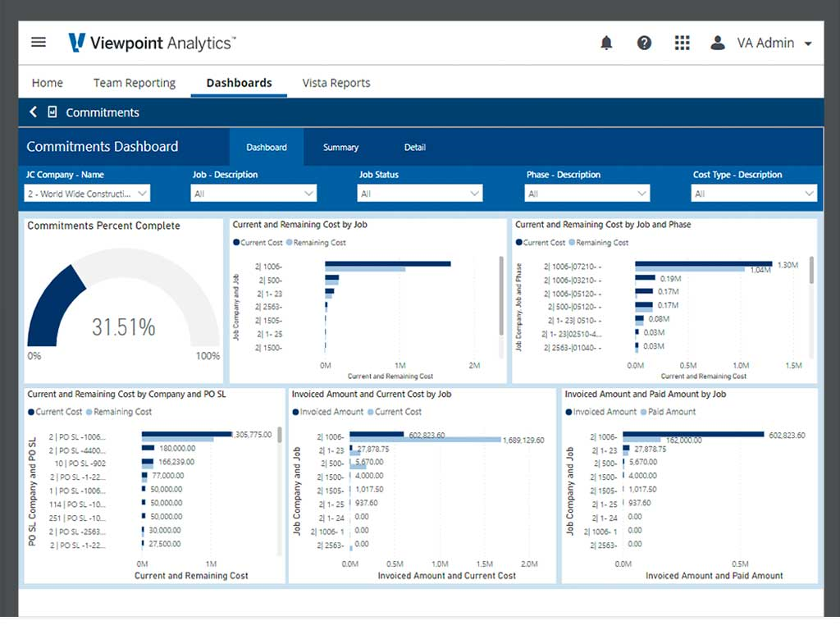Open the Job Status filter dropdown

point(419,194)
